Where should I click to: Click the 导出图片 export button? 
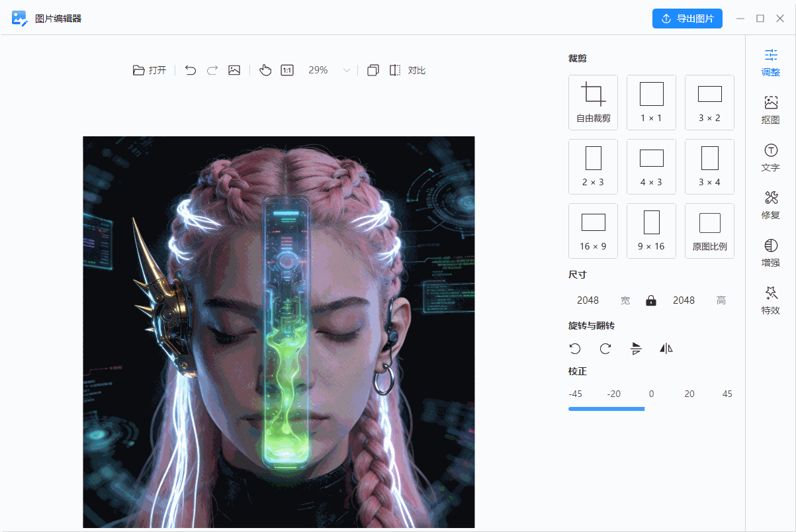click(687, 18)
